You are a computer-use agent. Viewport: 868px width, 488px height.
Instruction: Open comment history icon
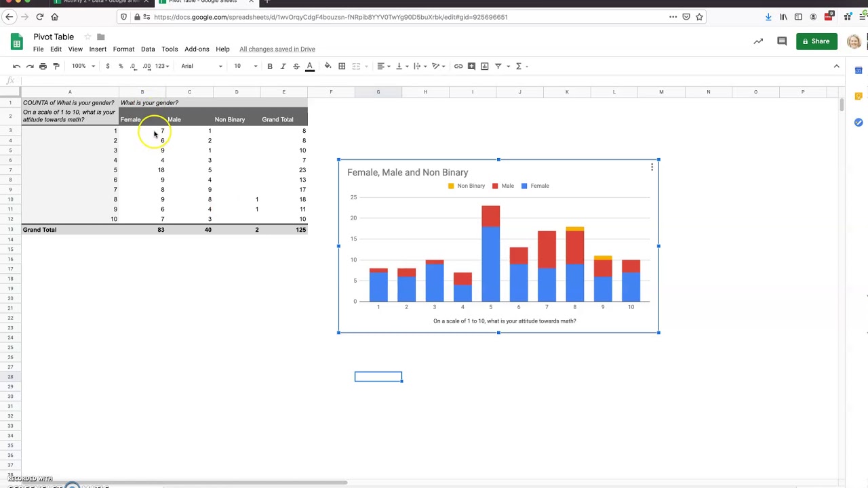(782, 41)
